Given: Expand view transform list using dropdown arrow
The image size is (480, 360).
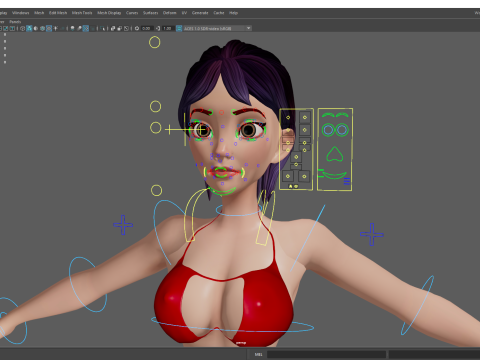Looking at the screenshot, I should [248, 28].
